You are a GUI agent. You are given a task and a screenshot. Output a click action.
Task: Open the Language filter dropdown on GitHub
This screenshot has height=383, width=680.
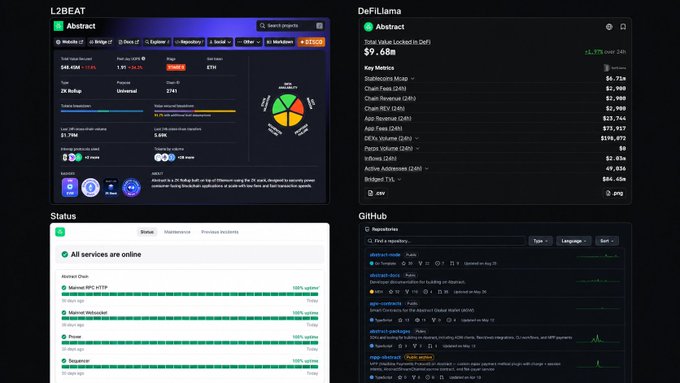[x=574, y=241]
